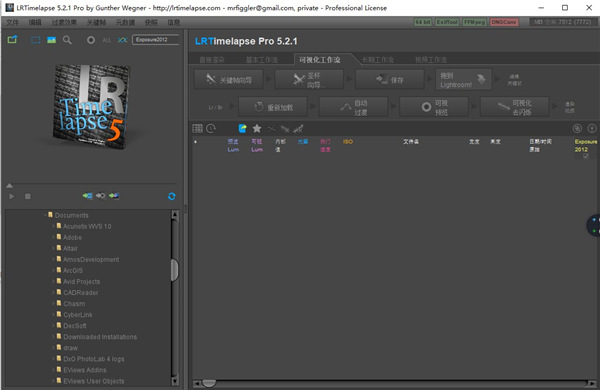This screenshot has height=390, width=600.
Task: Click the clock icon beside grid icon
Action: click(x=211, y=129)
